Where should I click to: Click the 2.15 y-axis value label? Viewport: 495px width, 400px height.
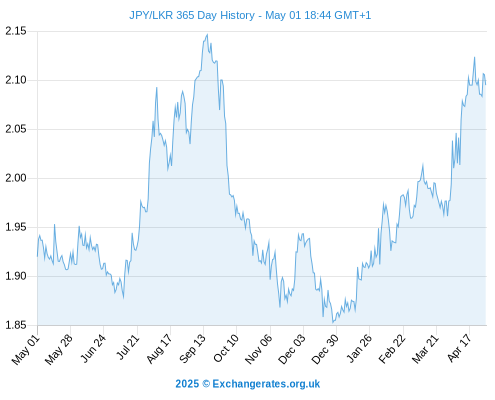pos(16,31)
